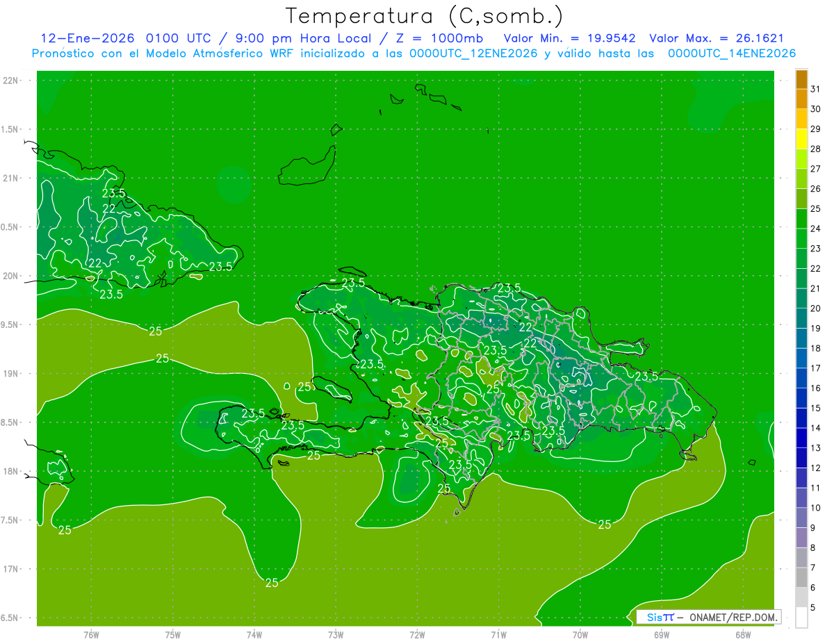Click the 21N latitude axis label
The height and width of the screenshot is (644, 834).
pos(10,178)
